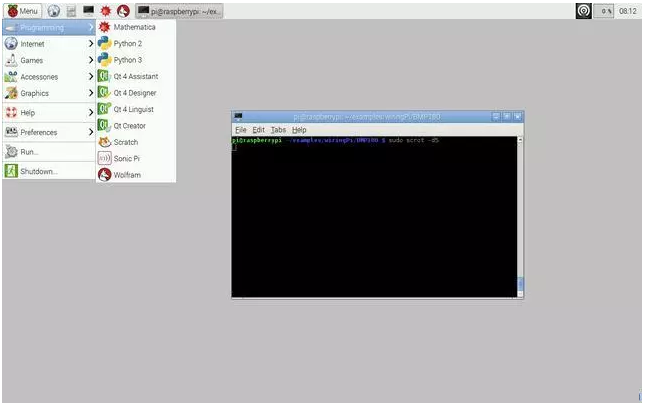Open the Tabs menu in terminal

pyautogui.click(x=278, y=130)
